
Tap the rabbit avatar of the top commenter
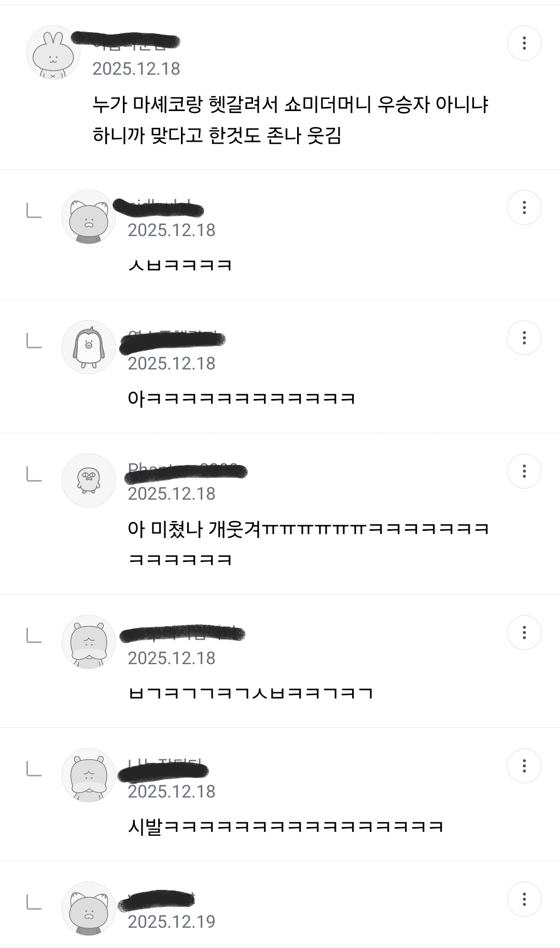[53, 52]
